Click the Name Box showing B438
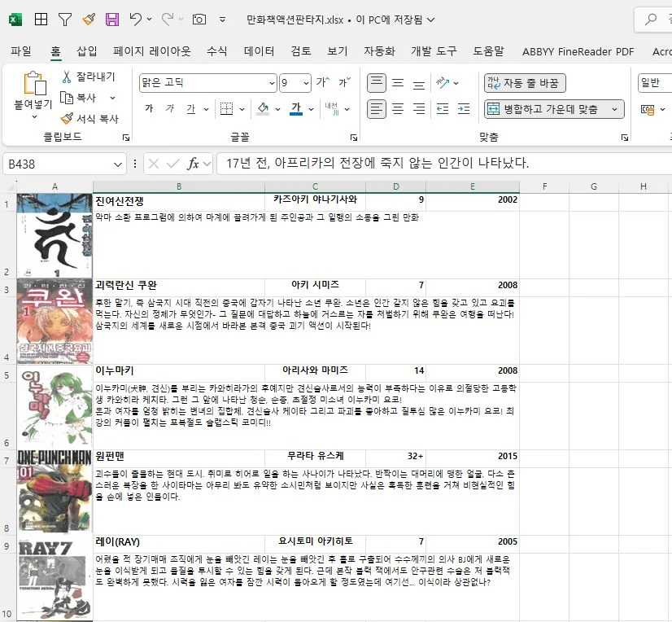The width and height of the screenshot is (672, 622). tap(64, 164)
